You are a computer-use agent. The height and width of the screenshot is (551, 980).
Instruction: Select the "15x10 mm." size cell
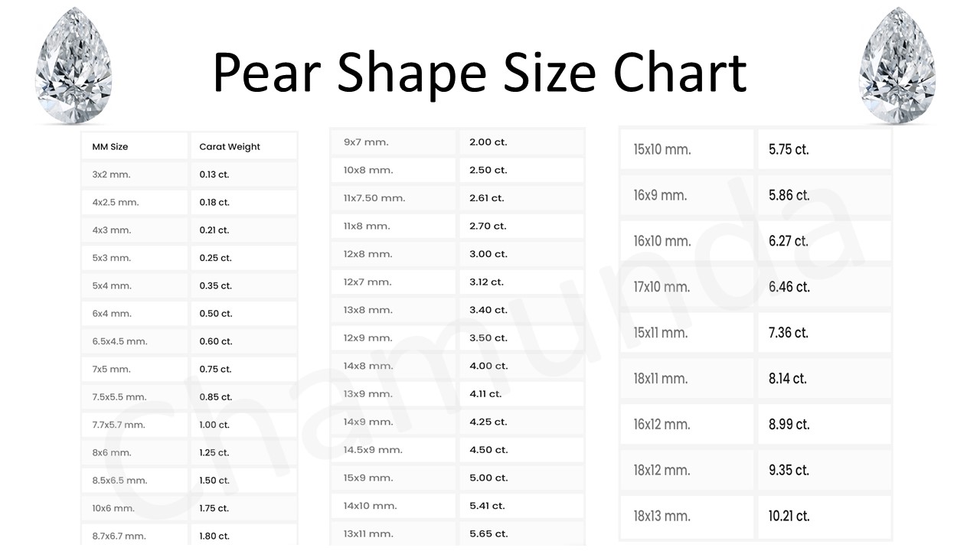pos(662,149)
